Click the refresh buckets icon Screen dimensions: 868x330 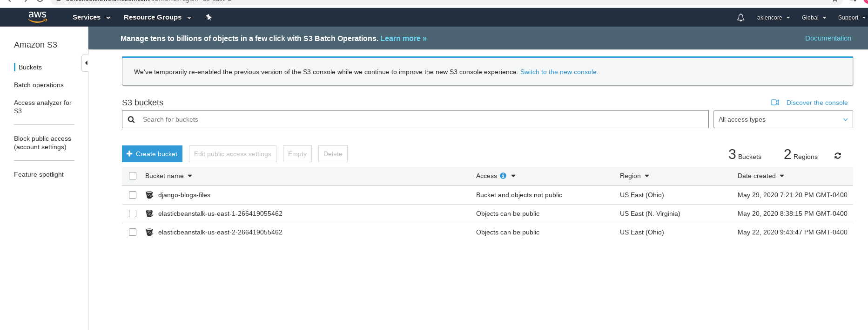tap(837, 156)
